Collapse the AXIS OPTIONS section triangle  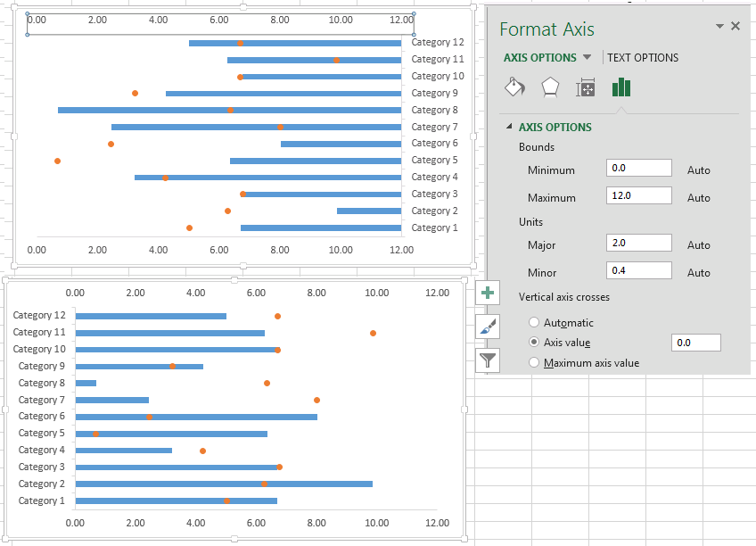click(509, 127)
